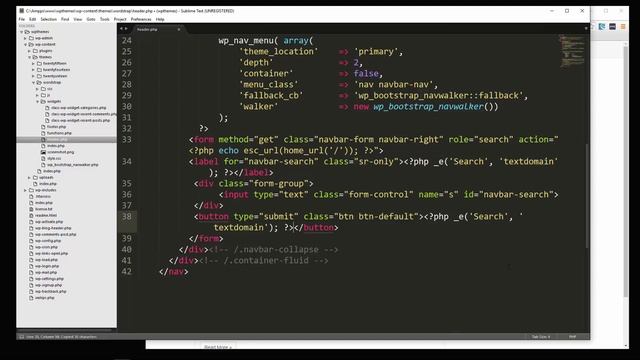Open wp-login.php file

click(47, 266)
